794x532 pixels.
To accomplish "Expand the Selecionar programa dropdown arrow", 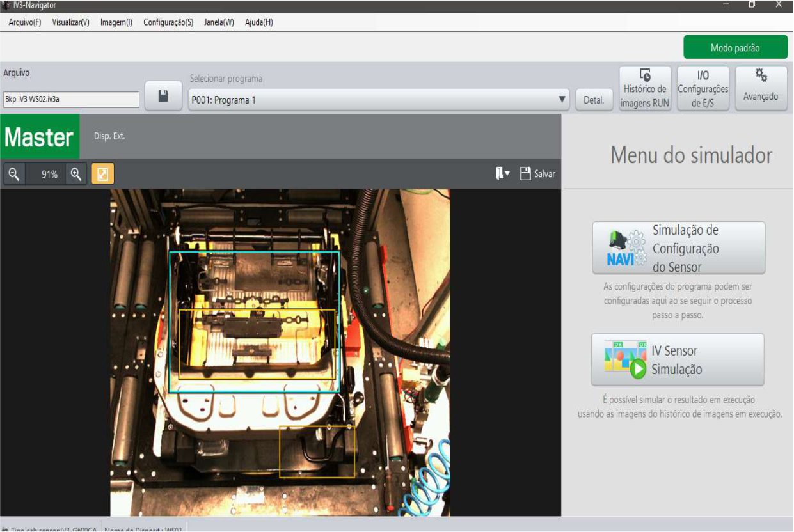I will click(562, 100).
